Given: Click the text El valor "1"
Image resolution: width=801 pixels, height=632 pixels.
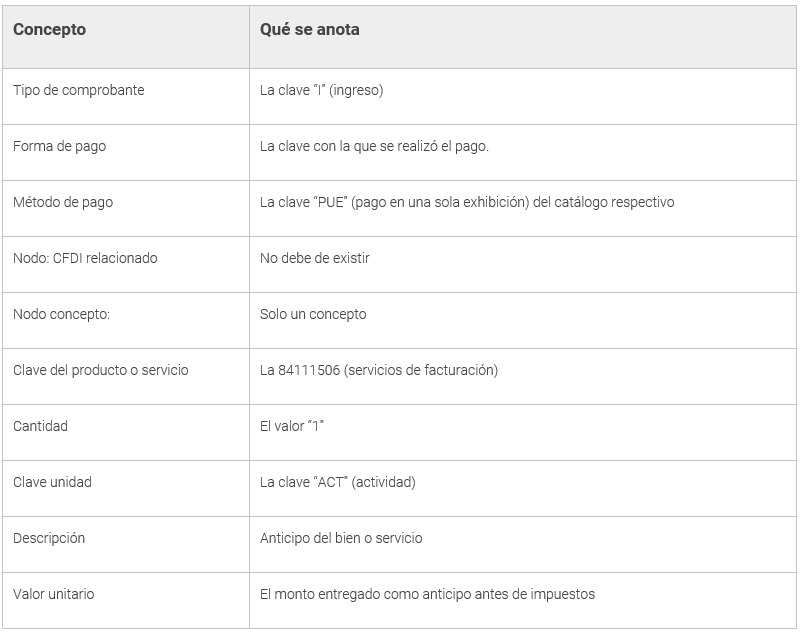Looking at the screenshot, I should point(292,426).
